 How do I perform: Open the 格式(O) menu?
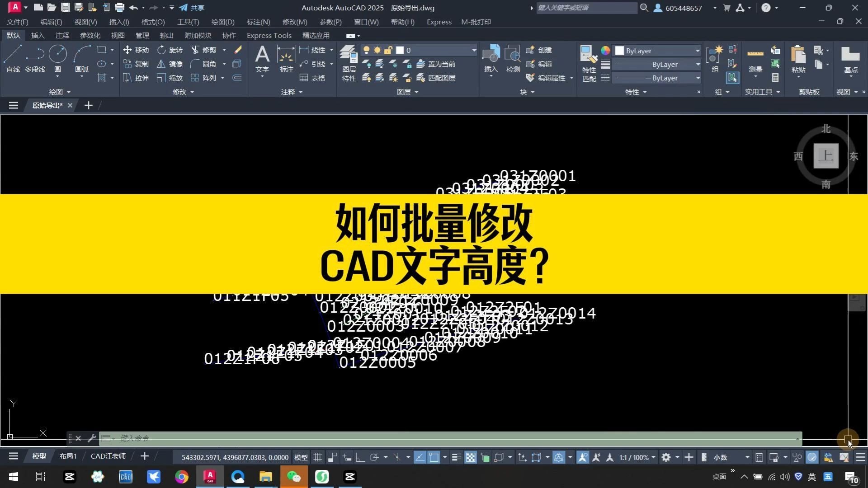pos(152,22)
